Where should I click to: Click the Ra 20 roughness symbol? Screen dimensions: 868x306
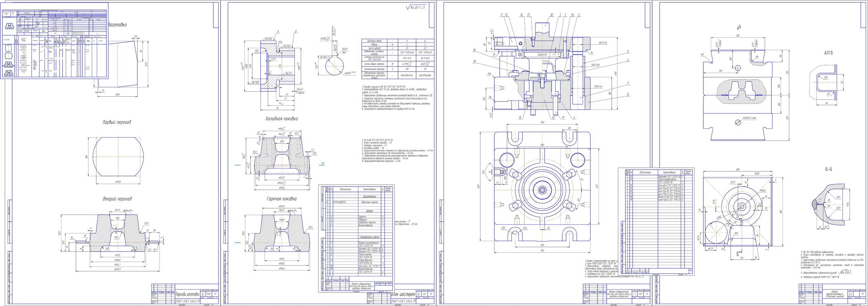click(415, 7)
